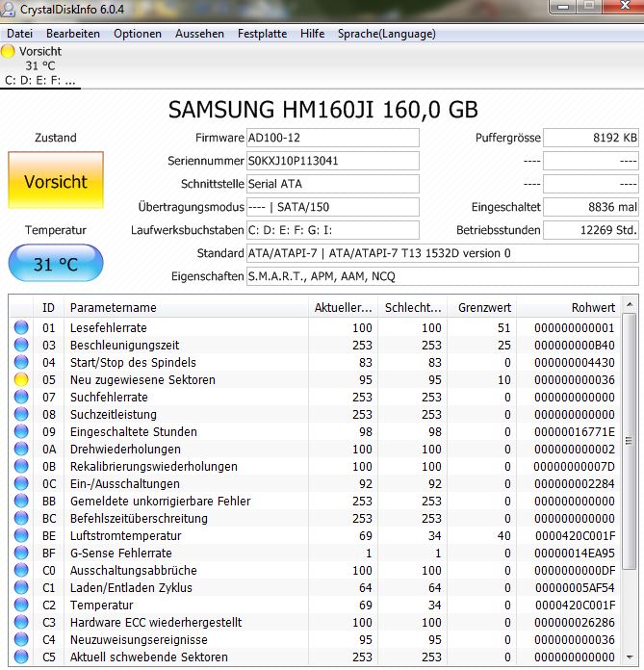Click the Übertragungsmodus field SATA/150
Viewport: 644px width, 670px height.
333,207
